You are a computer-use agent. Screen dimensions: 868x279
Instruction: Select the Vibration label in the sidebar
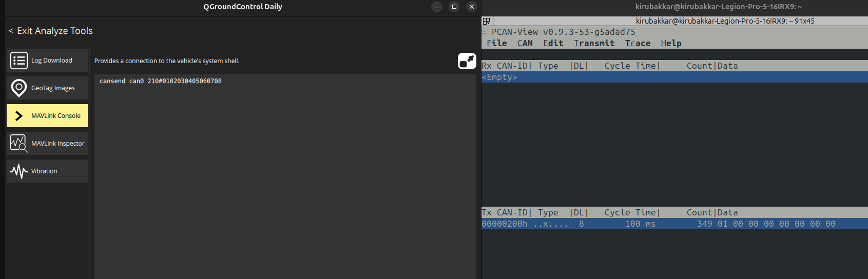[x=44, y=171]
